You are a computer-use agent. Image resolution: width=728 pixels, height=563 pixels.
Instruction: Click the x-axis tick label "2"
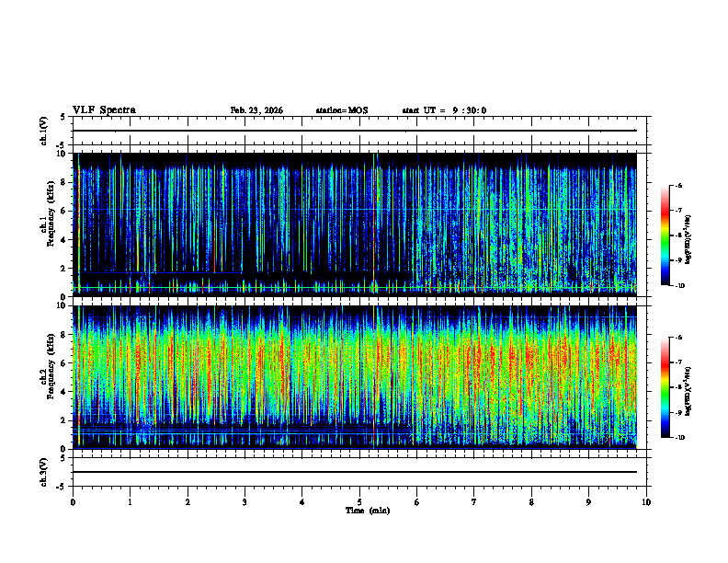(x=188, y=502)
